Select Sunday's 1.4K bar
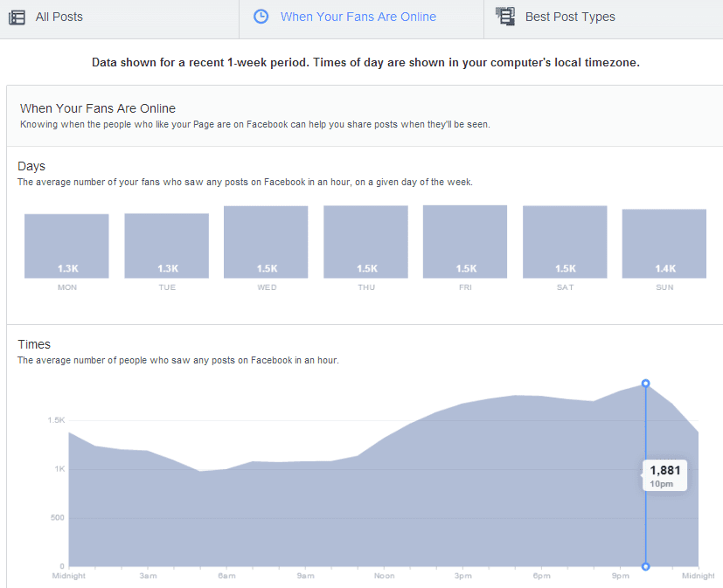723x588 pixels. [664, 242]
